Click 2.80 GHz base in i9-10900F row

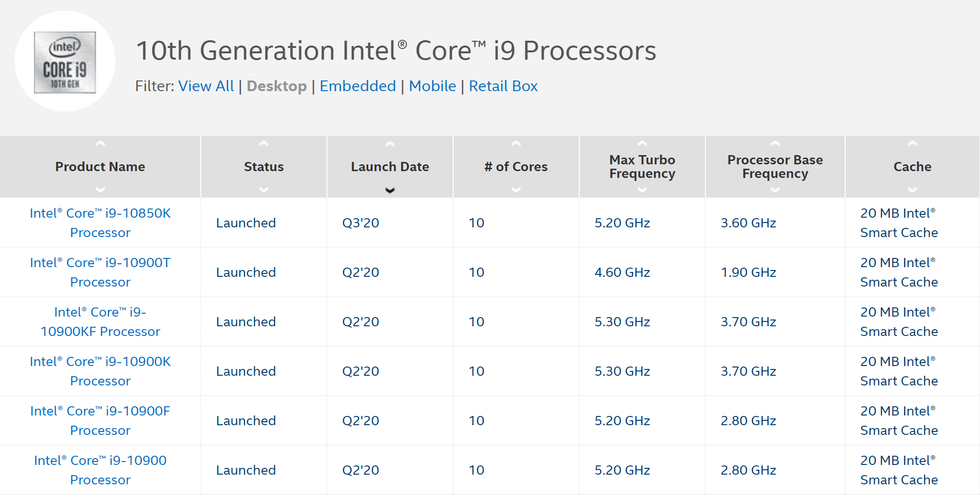click(748, 421)
